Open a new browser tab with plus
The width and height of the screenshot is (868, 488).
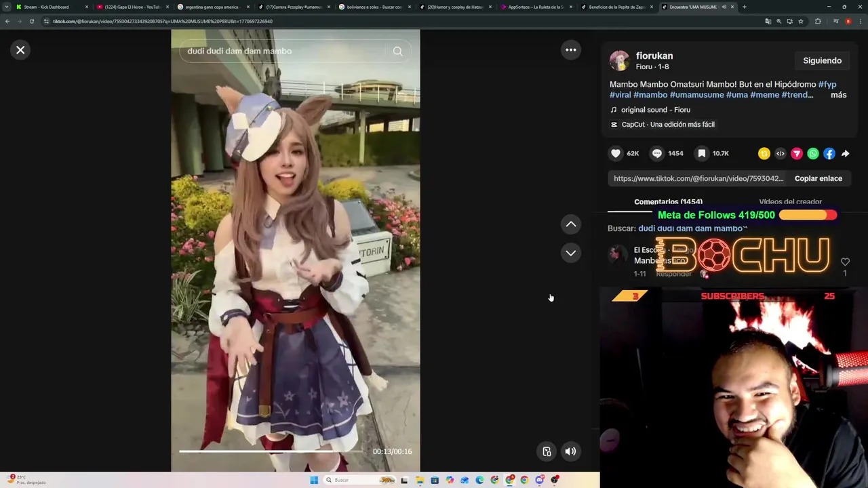click(744, 7)
